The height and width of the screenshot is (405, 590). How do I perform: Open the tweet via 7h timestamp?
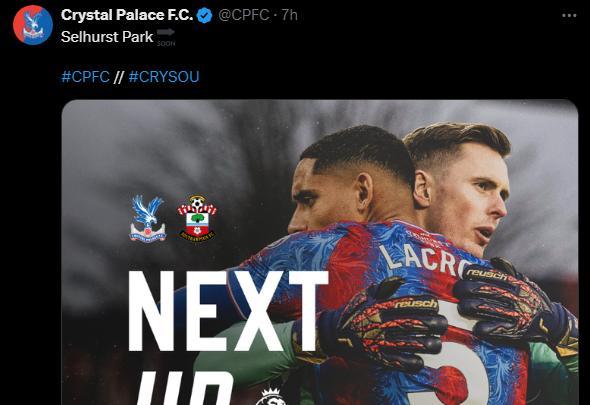pyautogui.click(x=290, y=15)
